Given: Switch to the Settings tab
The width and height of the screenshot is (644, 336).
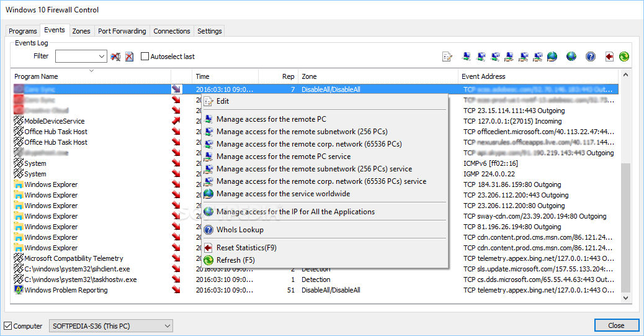Looking at the screenshot, I should click(x=210, y=31).
